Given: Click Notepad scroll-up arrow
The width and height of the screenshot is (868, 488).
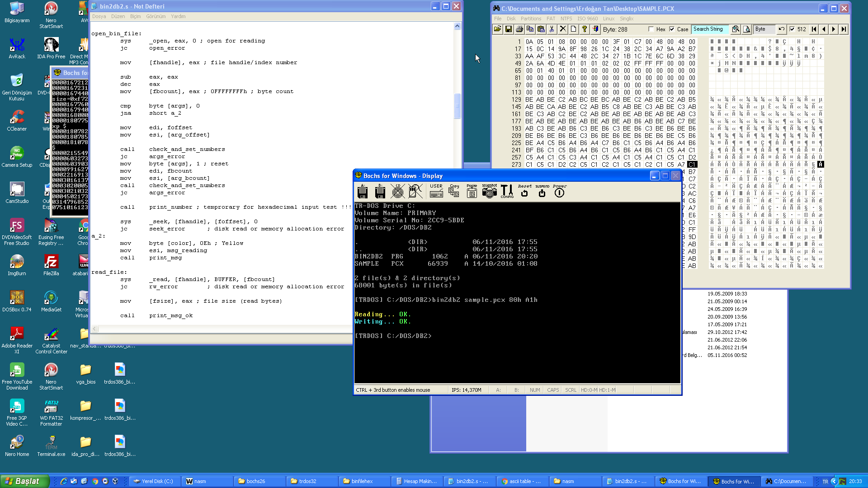Looking at the screenshot, I should (x=457, y=26).
